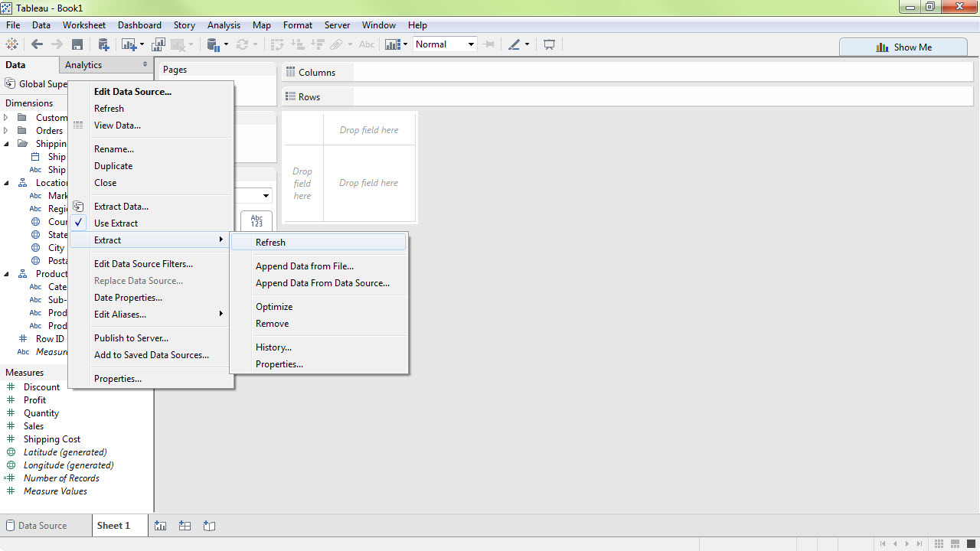Click the Swap rows and columns icon

[278, 44]
